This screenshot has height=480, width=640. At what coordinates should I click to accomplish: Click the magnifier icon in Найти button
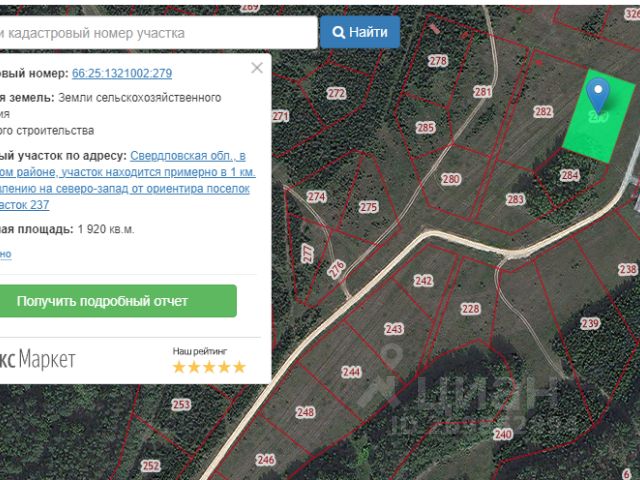[339, 32]
